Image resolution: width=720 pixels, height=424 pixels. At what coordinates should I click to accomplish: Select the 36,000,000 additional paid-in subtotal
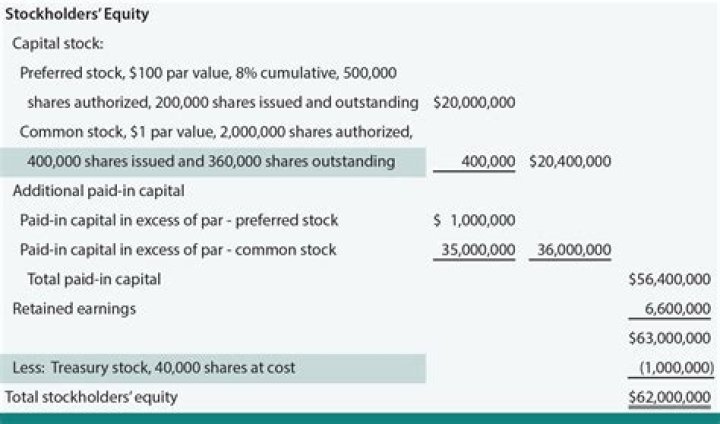tap(571, 249)
